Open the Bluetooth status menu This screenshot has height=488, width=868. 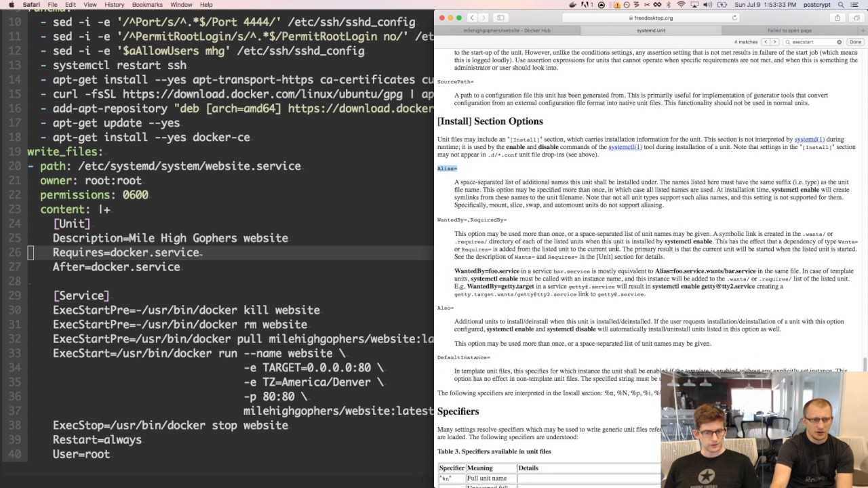click(x=669, y=5)
